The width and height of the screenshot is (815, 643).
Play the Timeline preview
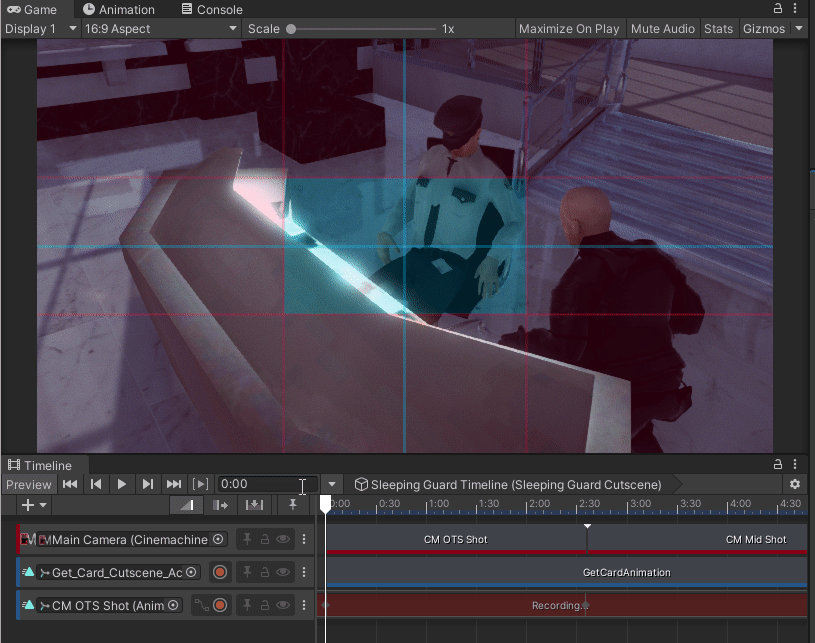coord(122,484)
